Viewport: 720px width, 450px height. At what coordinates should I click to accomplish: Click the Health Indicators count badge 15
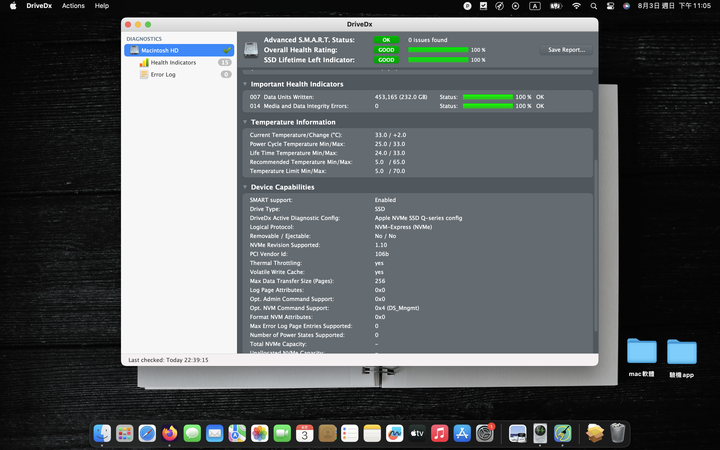point(225,62)
